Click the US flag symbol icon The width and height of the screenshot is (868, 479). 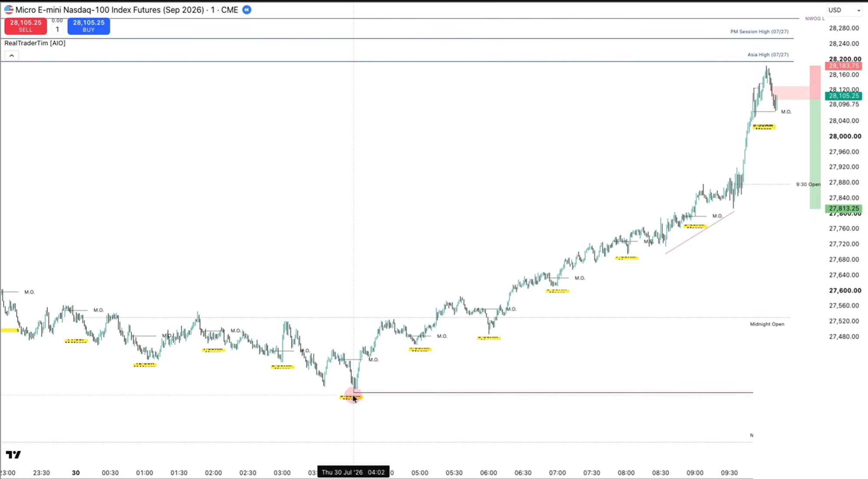point(9,10)
